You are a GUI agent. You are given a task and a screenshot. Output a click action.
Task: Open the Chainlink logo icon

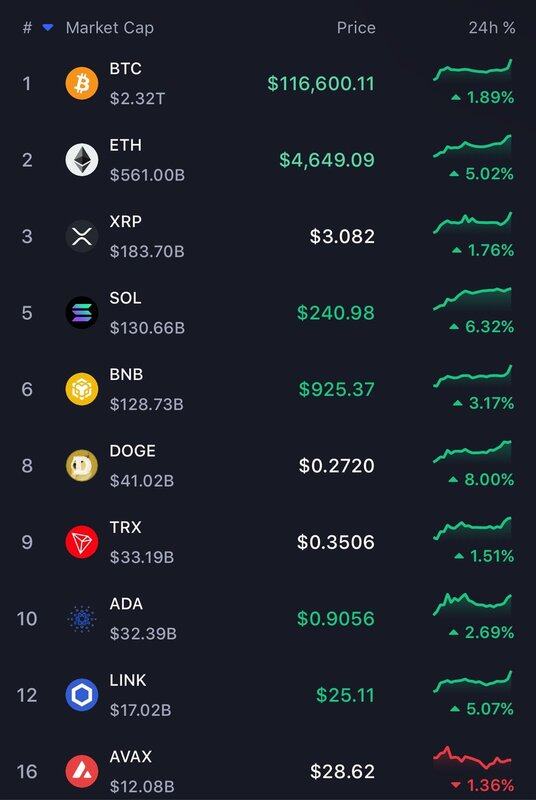pyautogui.click(x=82, y=695)
